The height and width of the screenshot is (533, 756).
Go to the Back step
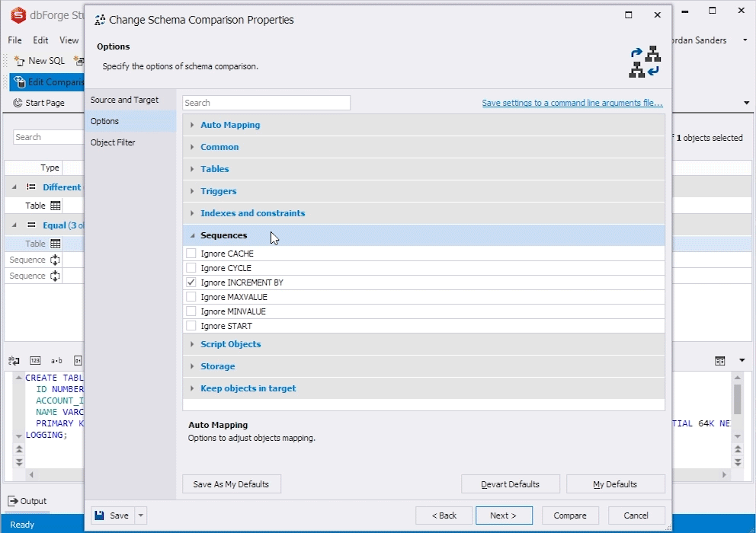click(444, 515)
